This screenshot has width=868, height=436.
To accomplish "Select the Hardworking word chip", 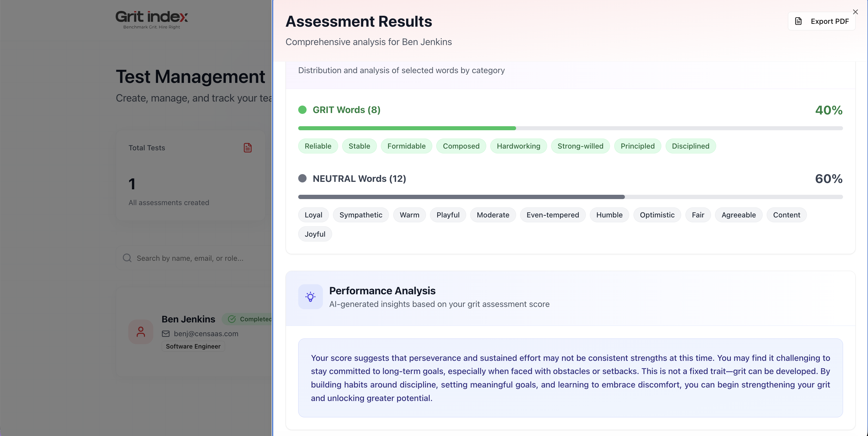I will click(518, 146).
